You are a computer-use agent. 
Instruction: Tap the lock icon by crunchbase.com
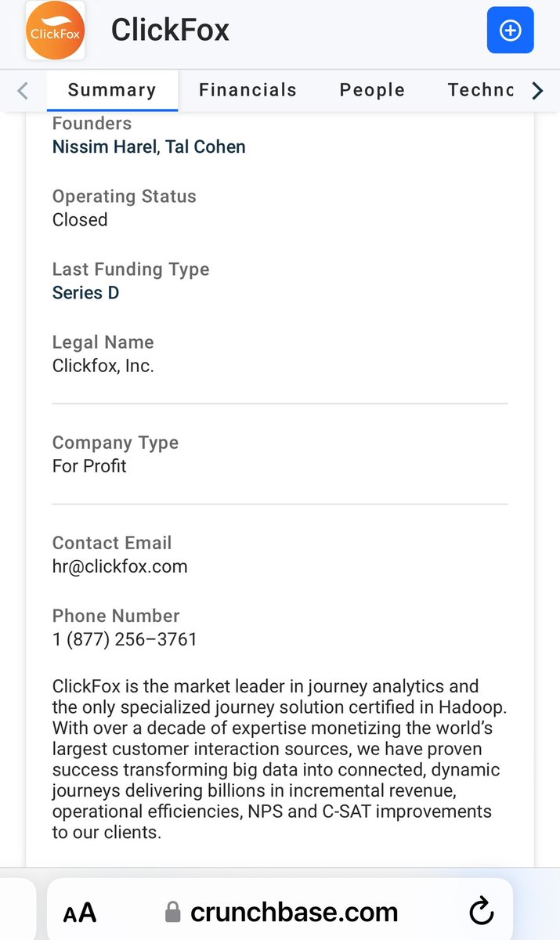coord(173,913)
